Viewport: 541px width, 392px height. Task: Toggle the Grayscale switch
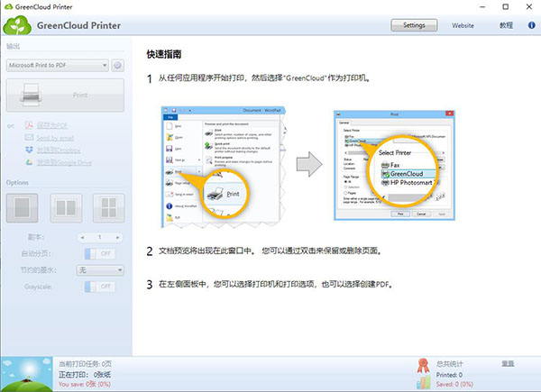[x=100, y=287]
